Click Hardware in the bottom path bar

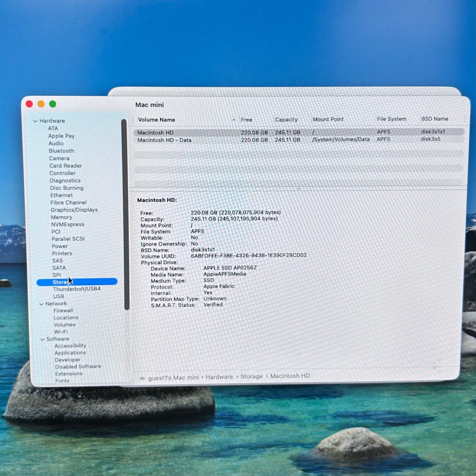pos(219,377)
